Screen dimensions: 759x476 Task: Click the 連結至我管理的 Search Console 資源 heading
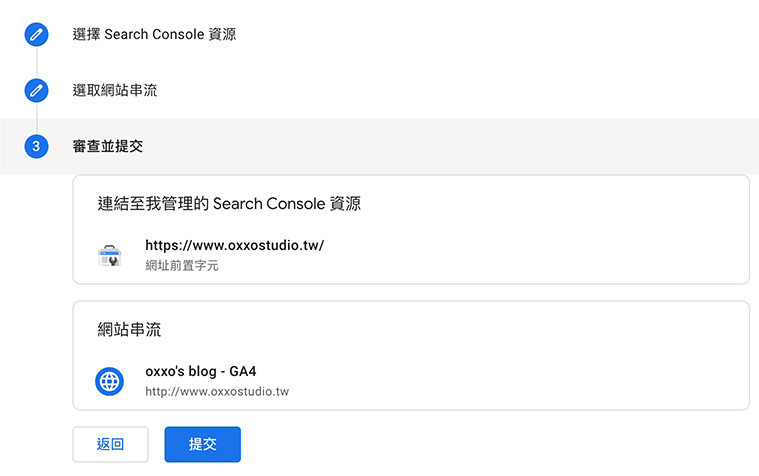pyautogui.click(x=229, y=203)
